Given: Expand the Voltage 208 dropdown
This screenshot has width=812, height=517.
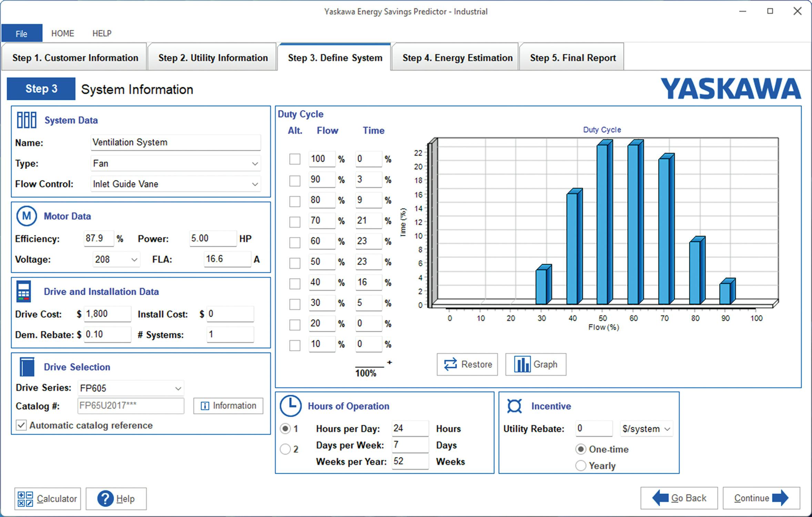Looking at the screenshot, I should pos(134,259).
